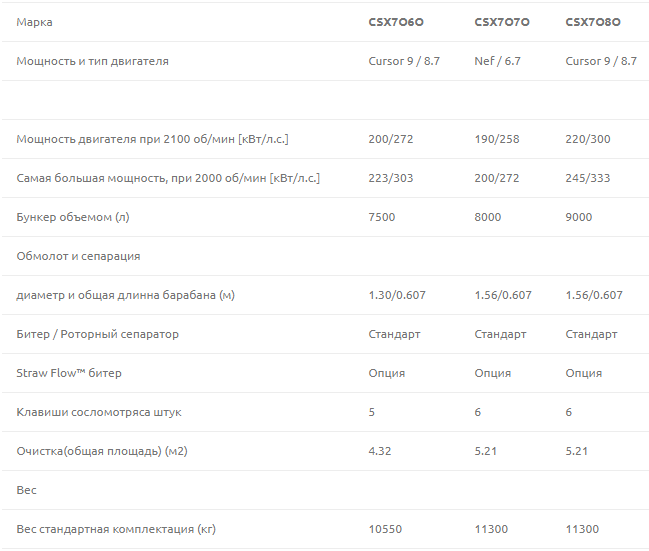
Task: Click the 4.32 cleaning area value
Action: coord(380,451)
